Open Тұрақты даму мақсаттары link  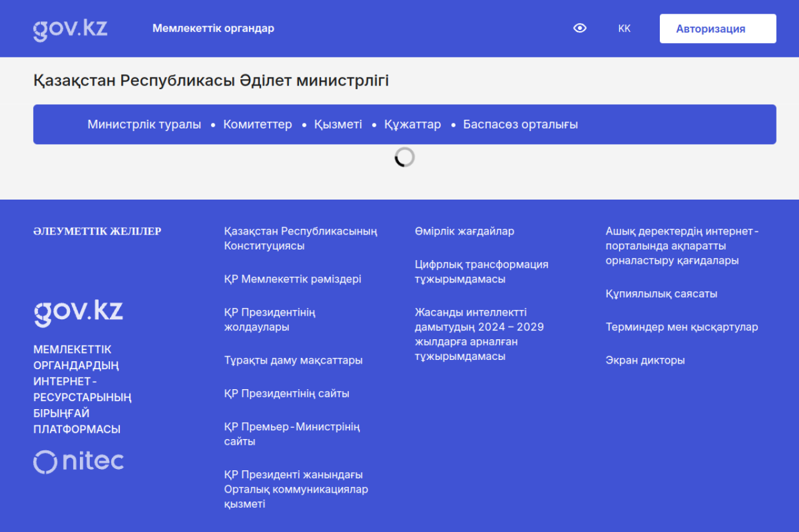click(293, 360)
